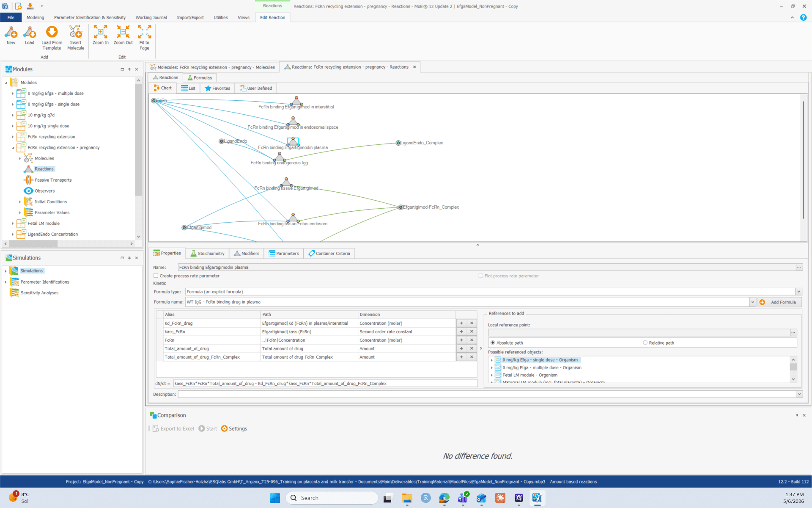Click the Modules tree vertical scrollbar
The image size is (812, 508).
pyautogui.click(x=138, y=140)
